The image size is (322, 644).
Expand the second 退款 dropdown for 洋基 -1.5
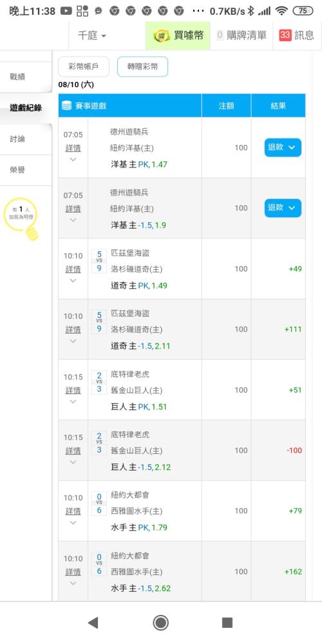[283, 208]
